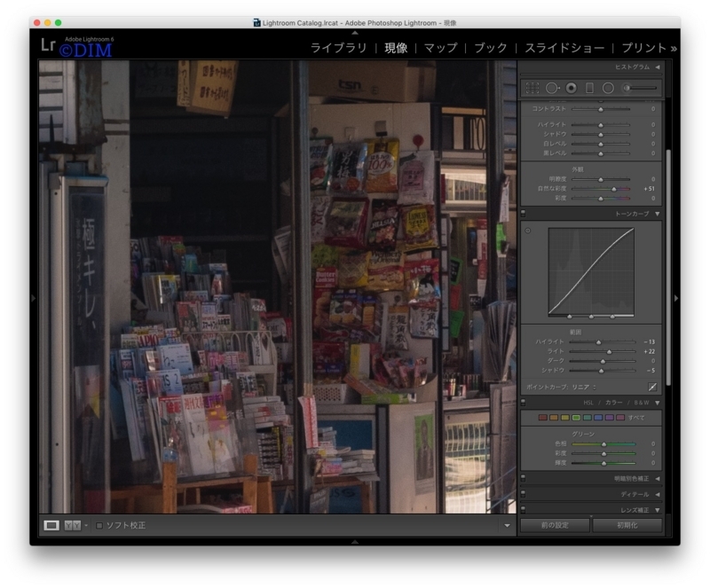
Task: Toggle the ソフト校正 soft proofing checkbox
Action: (99, 526)
